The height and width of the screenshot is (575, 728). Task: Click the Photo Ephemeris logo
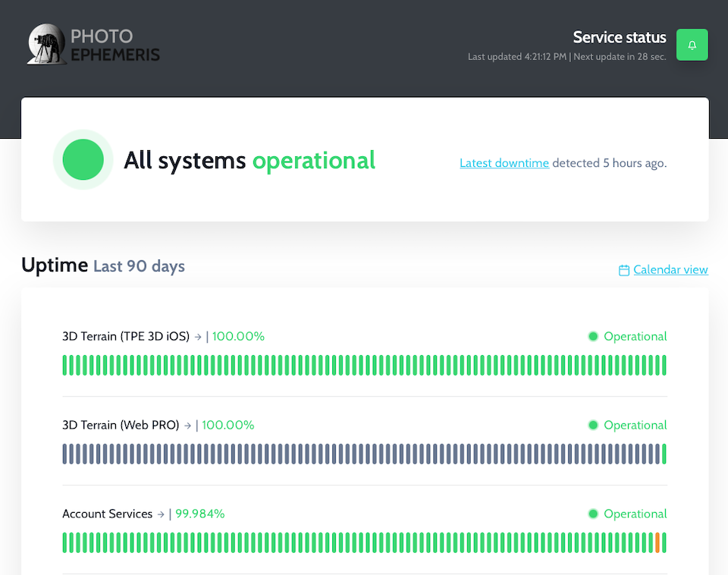tap(93, 46)
